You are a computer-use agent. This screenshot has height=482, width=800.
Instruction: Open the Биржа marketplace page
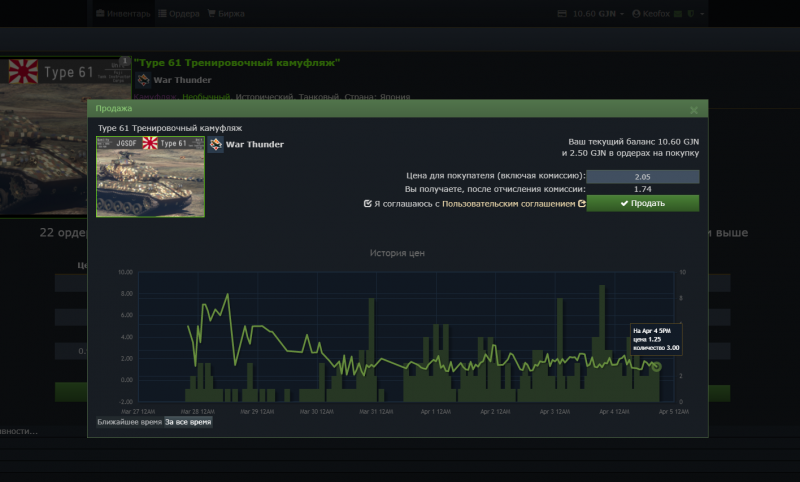(x=226, y=14)
